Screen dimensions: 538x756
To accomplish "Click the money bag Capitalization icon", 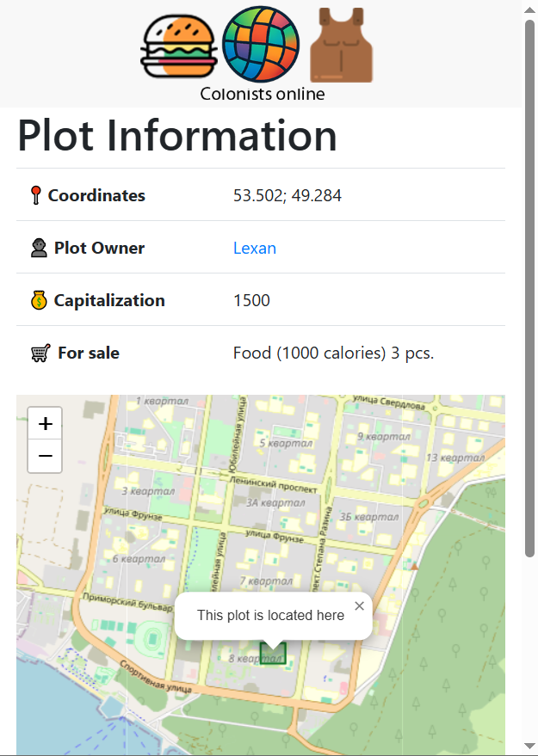I will pos(39,300).
